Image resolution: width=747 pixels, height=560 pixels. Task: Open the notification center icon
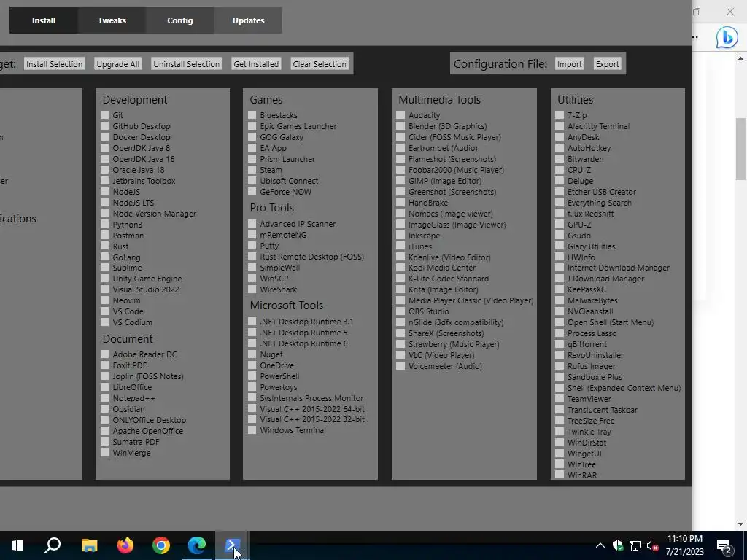click(x=724, y=546)
